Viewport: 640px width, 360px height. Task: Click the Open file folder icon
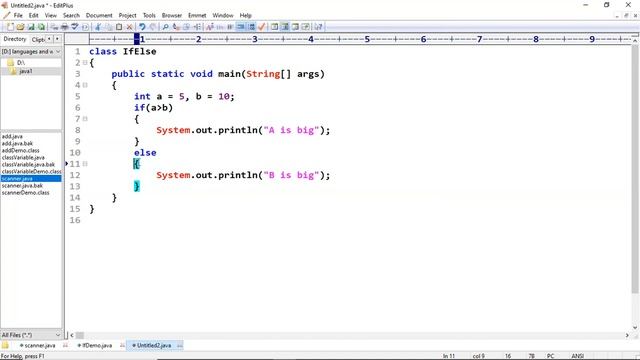20,27
